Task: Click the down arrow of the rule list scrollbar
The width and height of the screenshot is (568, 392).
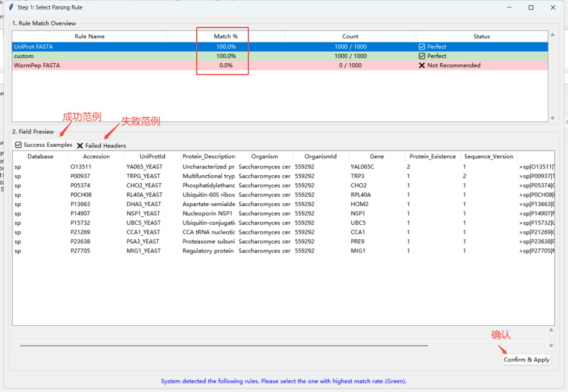Action: [552, 118]
